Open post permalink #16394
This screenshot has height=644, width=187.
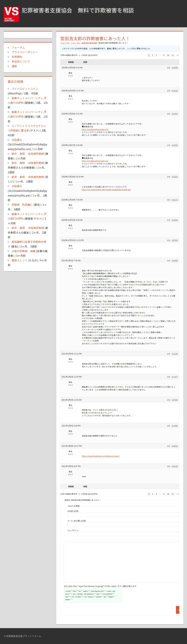pyautogui.click(x=175, y=220)
